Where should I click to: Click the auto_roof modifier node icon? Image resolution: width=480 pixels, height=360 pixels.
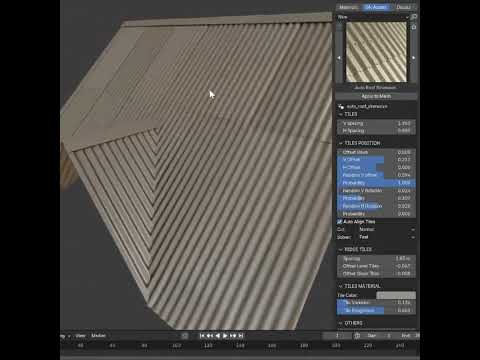[x=341, y=106]
